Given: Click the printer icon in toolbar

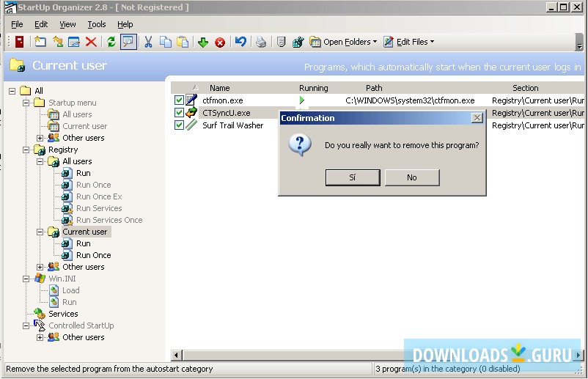Looking at the screenshot, I should click(260, 42).
